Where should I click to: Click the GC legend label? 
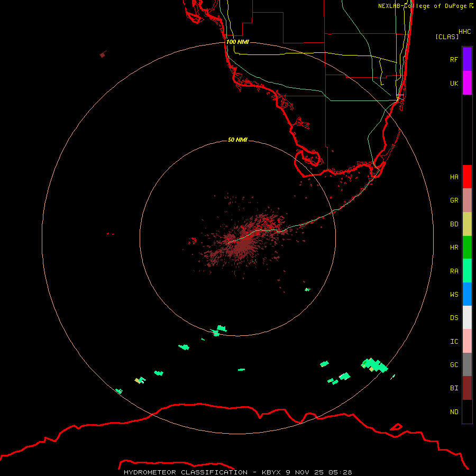point(454,365)
